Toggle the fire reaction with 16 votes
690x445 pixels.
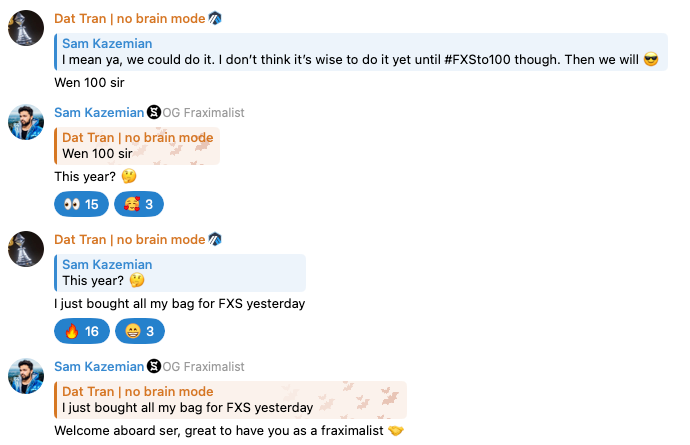81,331
